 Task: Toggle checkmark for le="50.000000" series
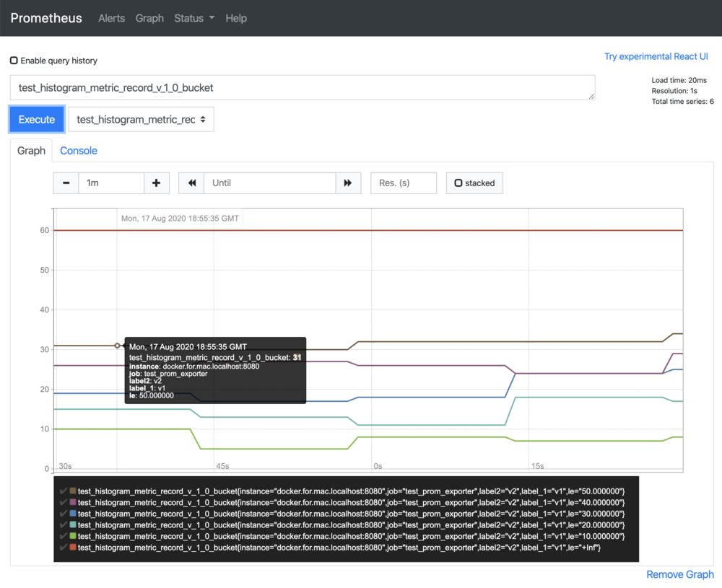tap(64, 491)
